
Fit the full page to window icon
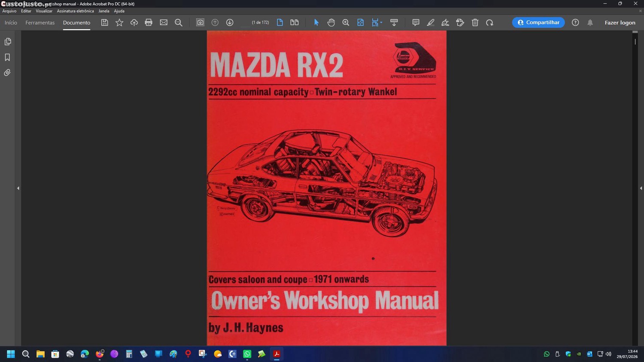361,22
